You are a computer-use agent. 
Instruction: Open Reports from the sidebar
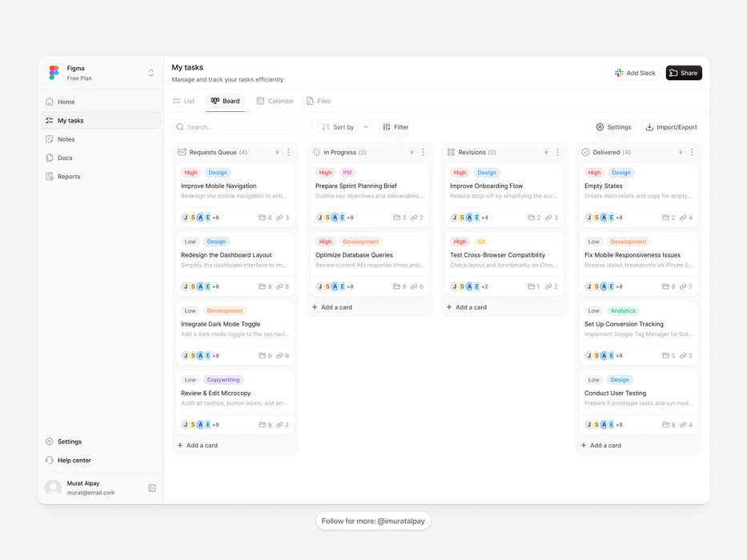point(69,177)
